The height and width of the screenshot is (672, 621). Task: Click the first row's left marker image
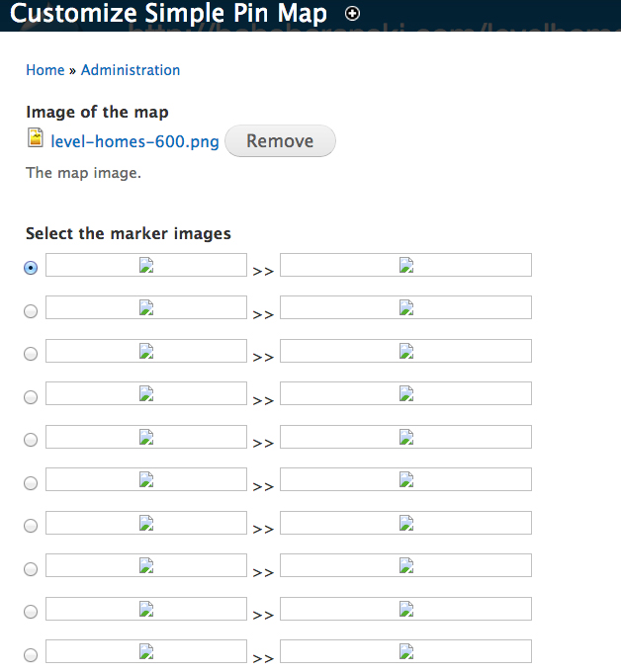point(146,265)
